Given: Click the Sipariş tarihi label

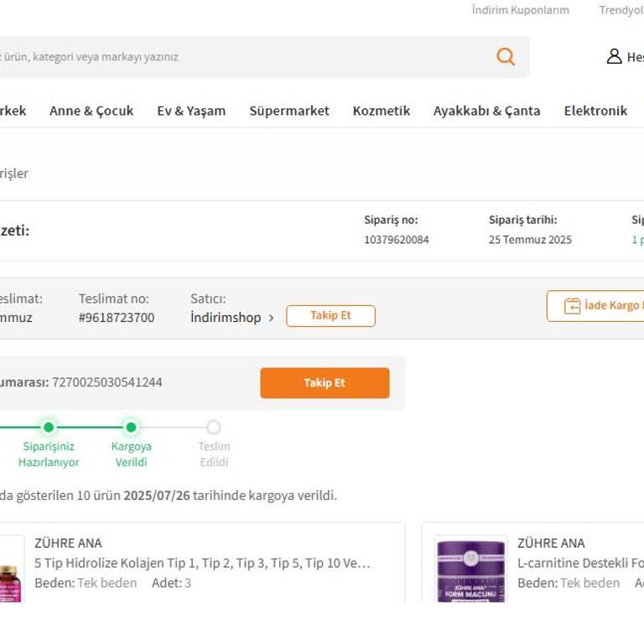Looking at the screenshot, I should [x=523, y=220].
